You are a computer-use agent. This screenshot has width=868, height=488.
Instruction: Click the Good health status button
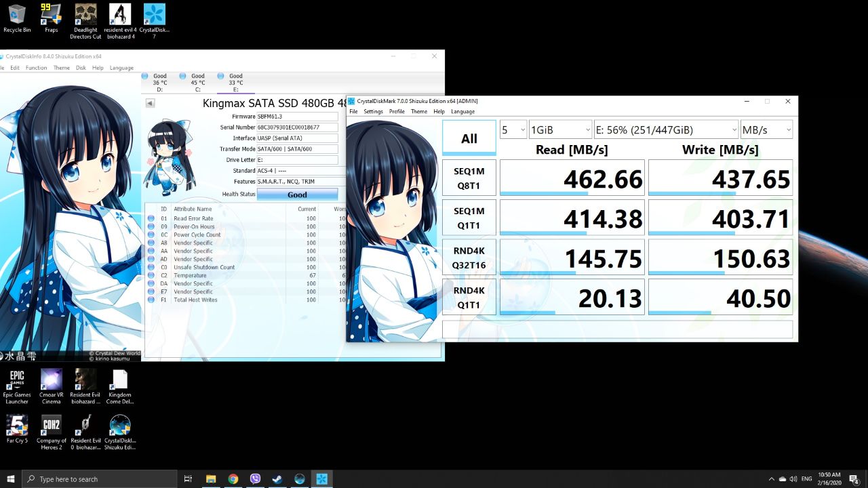(x=297, y=195)
